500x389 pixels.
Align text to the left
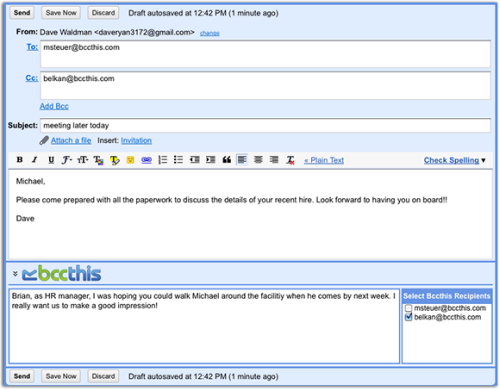pos(242,160)
